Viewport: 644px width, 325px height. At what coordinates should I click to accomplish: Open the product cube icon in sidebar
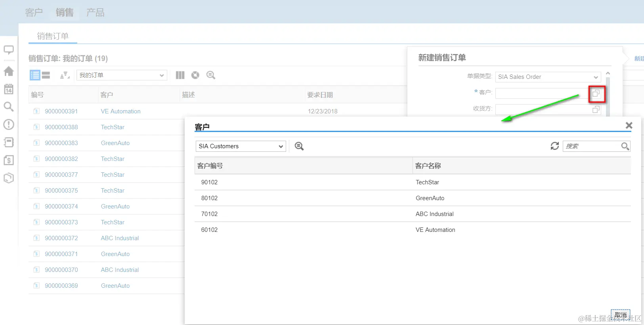(x=9, y=178)
